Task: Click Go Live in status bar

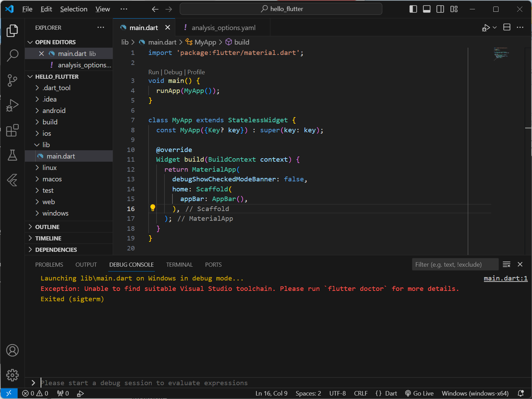Action: [x=419, y=393]
